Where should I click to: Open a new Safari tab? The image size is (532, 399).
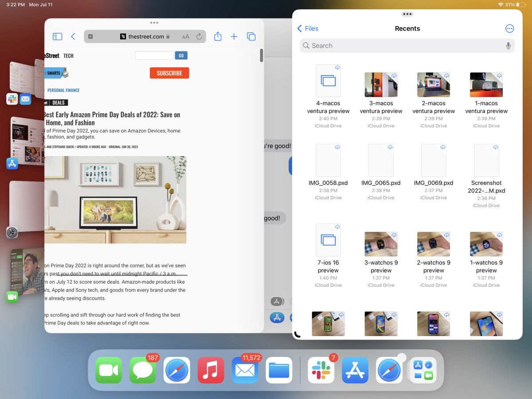(x=234, y=37)
